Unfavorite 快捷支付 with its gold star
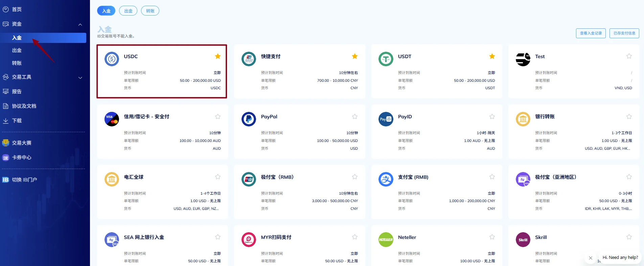Viewport: 644px width, 266px height. 355,56
